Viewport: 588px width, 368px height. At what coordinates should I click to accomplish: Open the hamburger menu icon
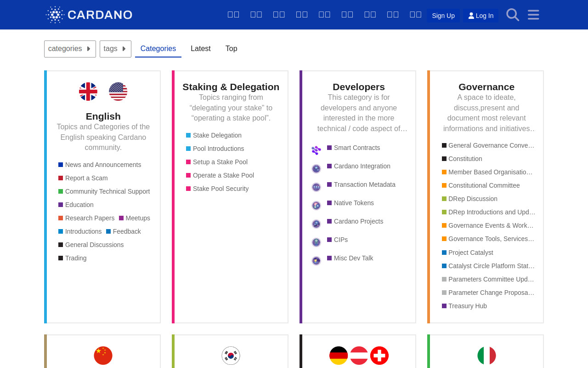click(x=533, y=15)
